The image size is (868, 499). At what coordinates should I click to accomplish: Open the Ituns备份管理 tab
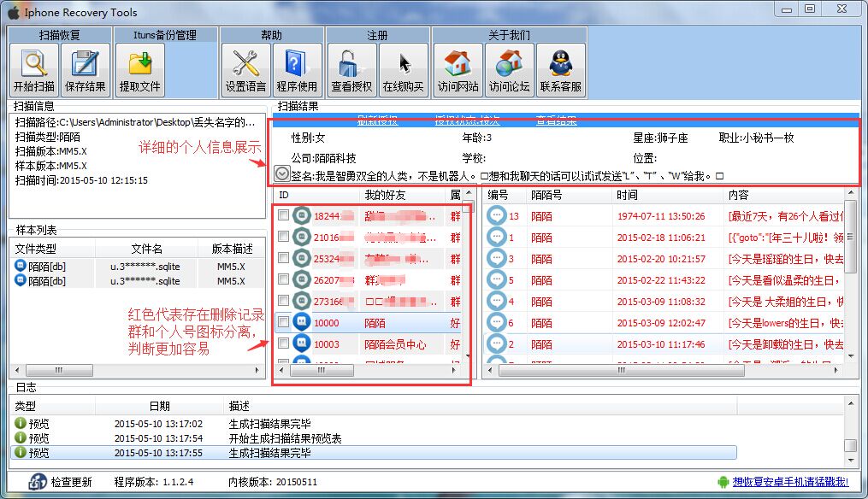coord(165,35)
